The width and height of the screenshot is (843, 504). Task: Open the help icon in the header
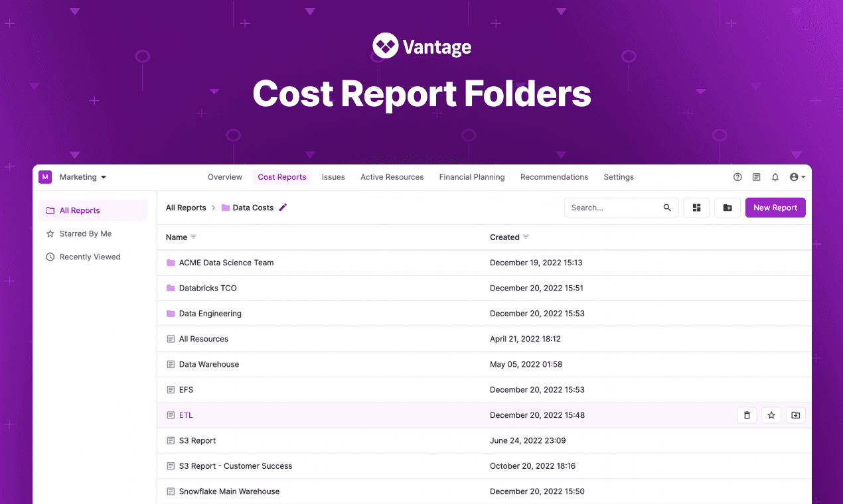[737, 177]
